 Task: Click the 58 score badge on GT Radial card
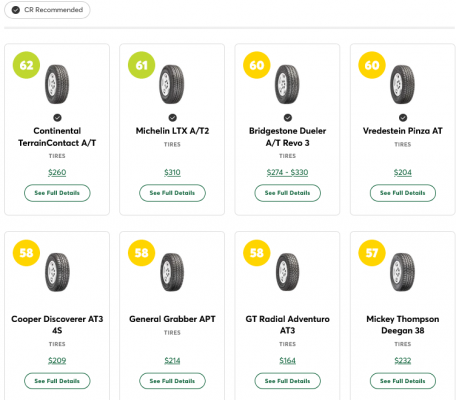[257, 253]
